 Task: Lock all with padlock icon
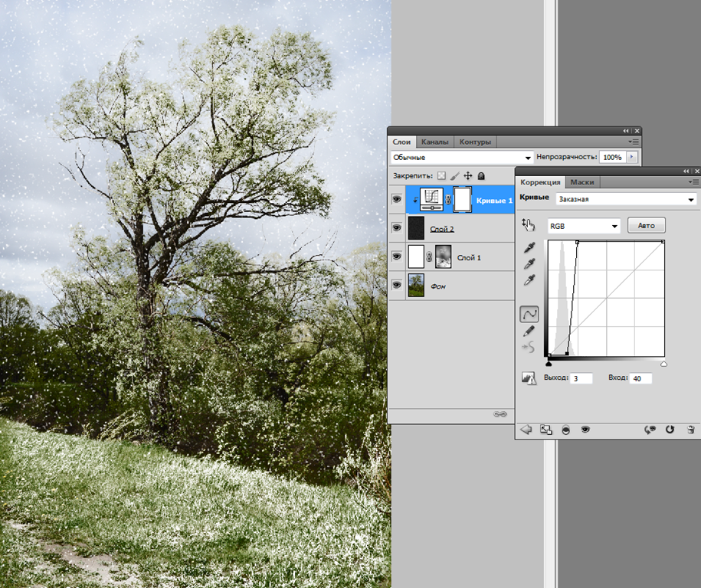pyautogui.click(x=481, y=176)
